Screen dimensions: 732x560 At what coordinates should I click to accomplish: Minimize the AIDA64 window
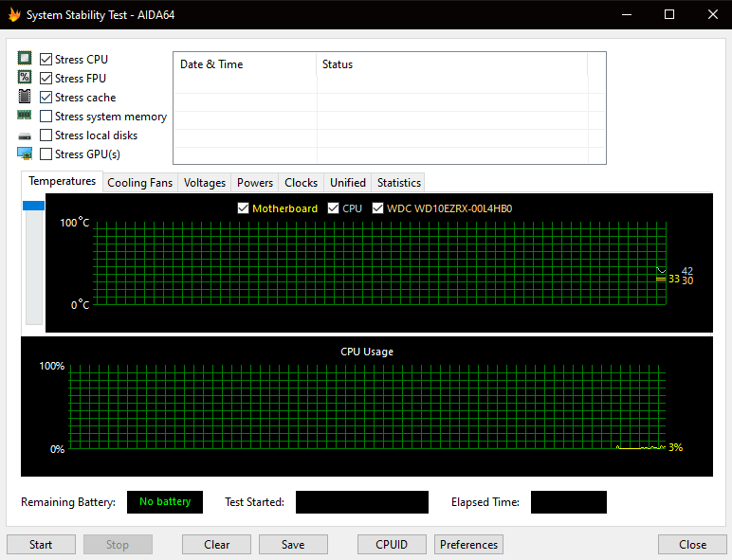click(x=627, y=14)
